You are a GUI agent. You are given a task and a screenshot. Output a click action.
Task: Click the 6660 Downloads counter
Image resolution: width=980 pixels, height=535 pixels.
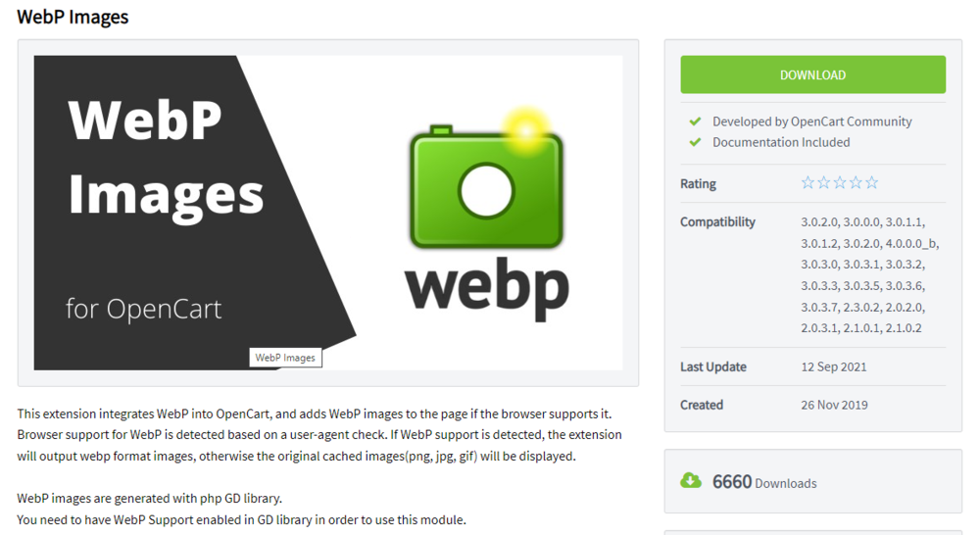coord(764,482)
